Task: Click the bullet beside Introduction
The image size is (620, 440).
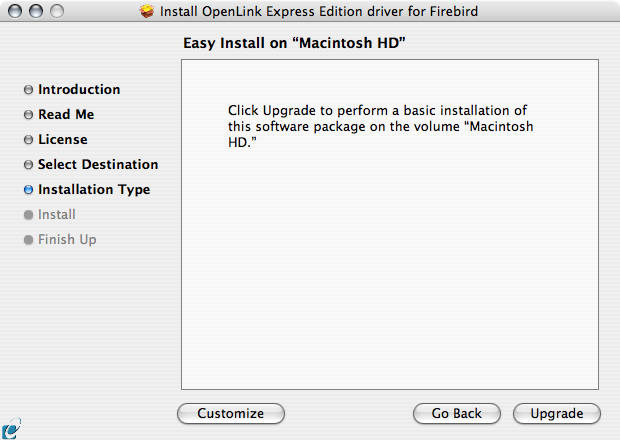Action: [x=28, y=90]
